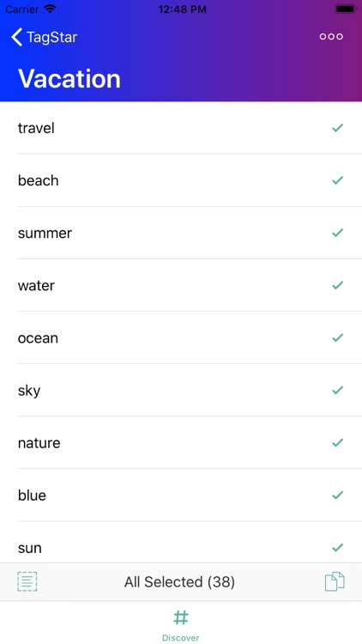Open the three-circle more options menu

pyautogui.click(x=331, y=37)
